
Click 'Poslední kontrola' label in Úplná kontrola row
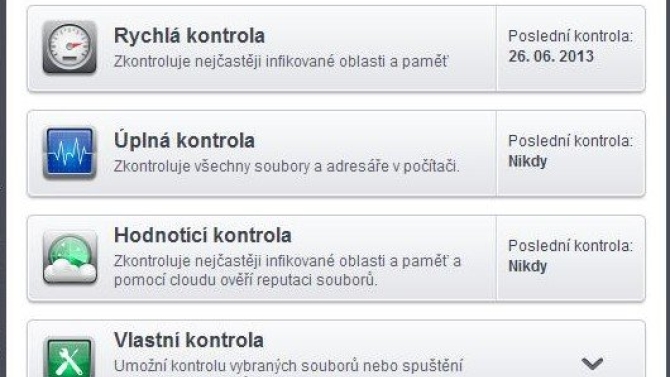570,141
